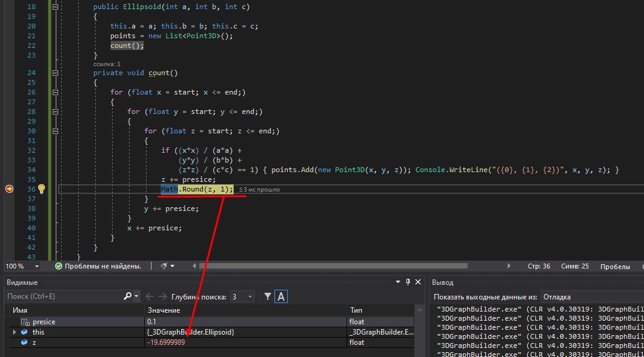Screen dimensions: 644x357
Task: Click the next search result arrow
Action: click(162, 296)
